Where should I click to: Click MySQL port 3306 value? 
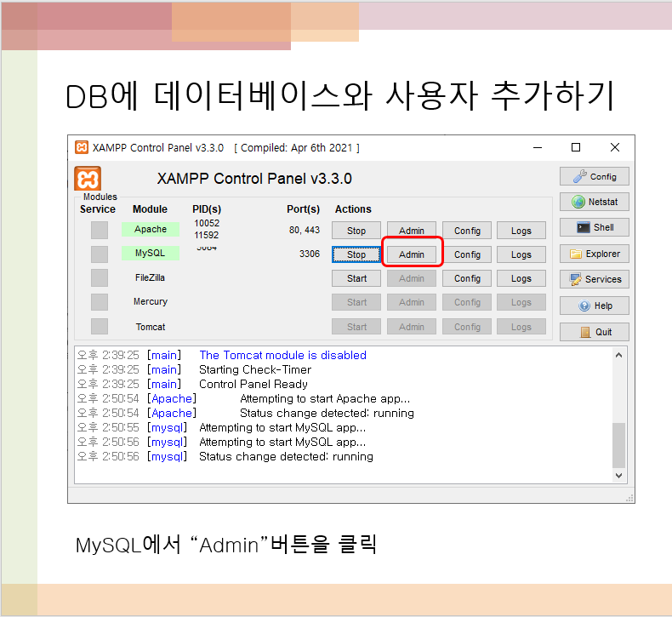(310, 254)
